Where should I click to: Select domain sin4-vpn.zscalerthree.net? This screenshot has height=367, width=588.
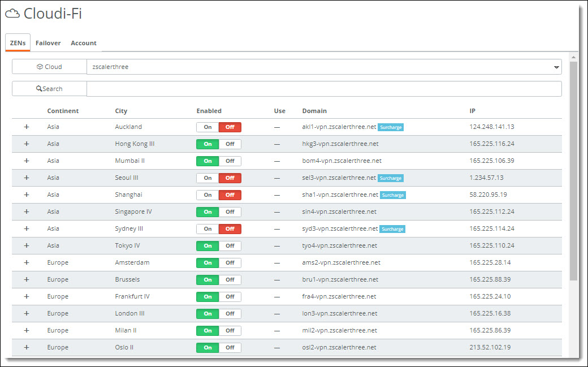(339, 211)
